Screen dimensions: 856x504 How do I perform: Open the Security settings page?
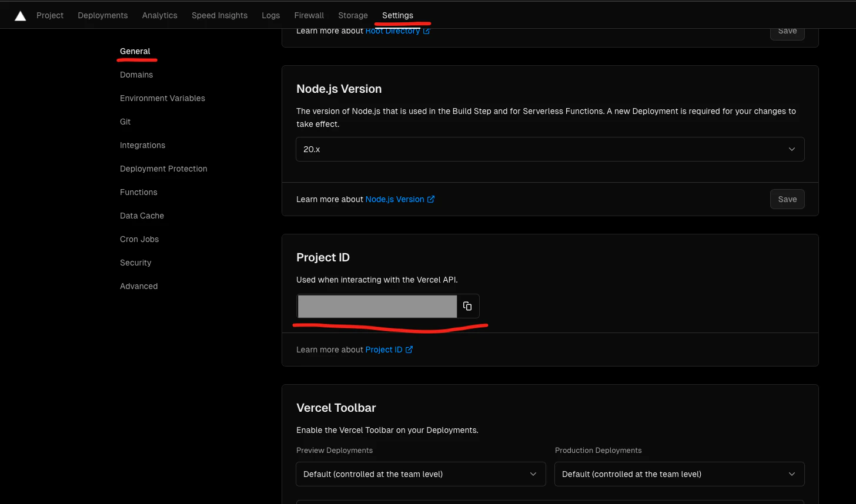pos(136,263)
